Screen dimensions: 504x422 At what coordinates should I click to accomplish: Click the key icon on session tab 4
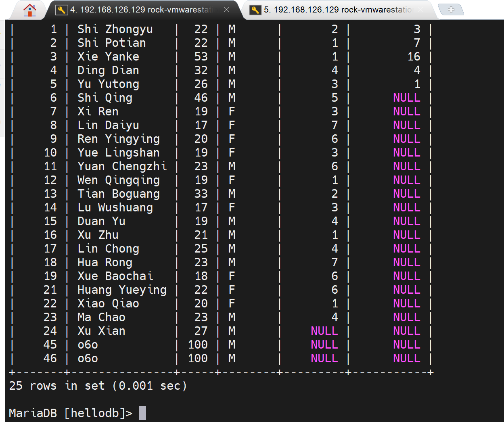(x=61, y=10)
